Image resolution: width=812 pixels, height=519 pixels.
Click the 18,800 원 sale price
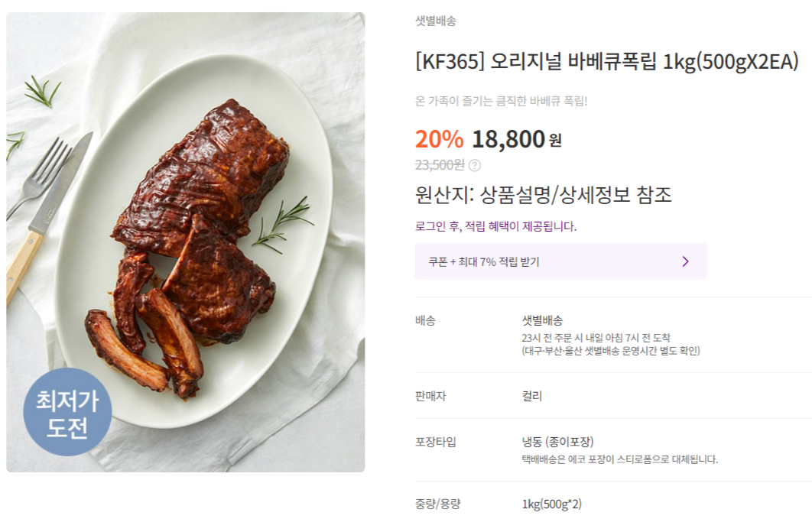coord(516,139)
